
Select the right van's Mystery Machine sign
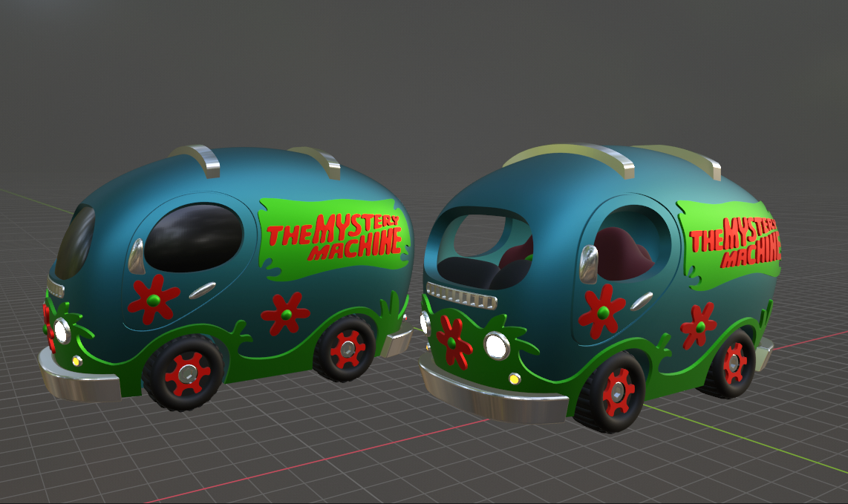click(x=729, y=244)
